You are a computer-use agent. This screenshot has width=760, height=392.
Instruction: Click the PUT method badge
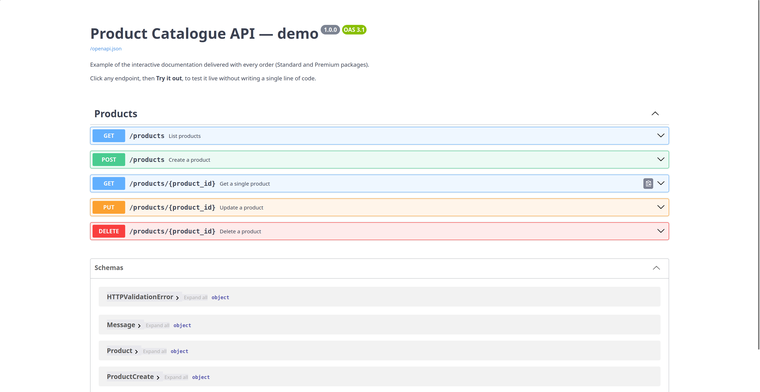pyautogui.click(x=109, y=207)
